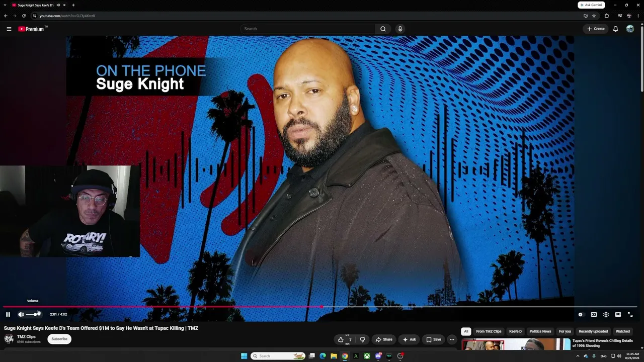Image resolution: width=644 pixels, height=362 pixels.
Task: Open the Chrome three-dot menu
Action: pyautogui.click(x=638, y=16)
